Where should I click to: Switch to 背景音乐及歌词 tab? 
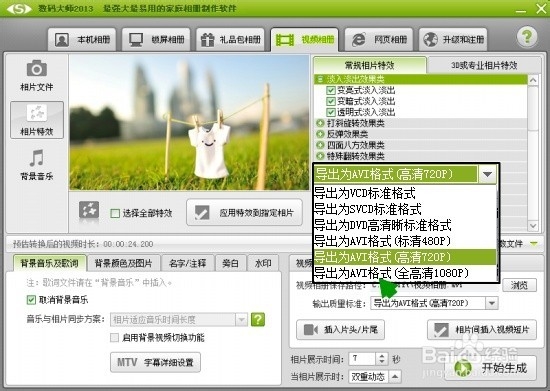click(x=49, y=263)
